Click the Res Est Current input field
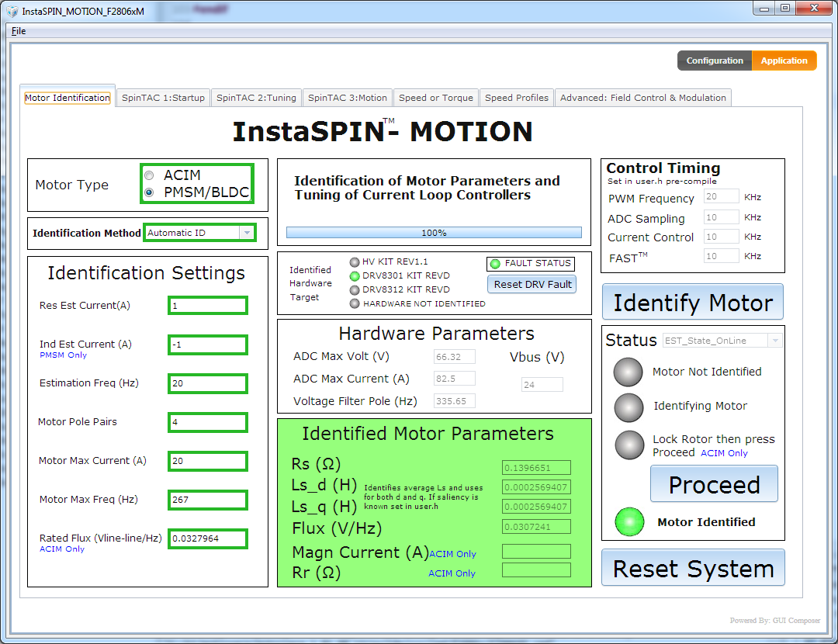 208,306
